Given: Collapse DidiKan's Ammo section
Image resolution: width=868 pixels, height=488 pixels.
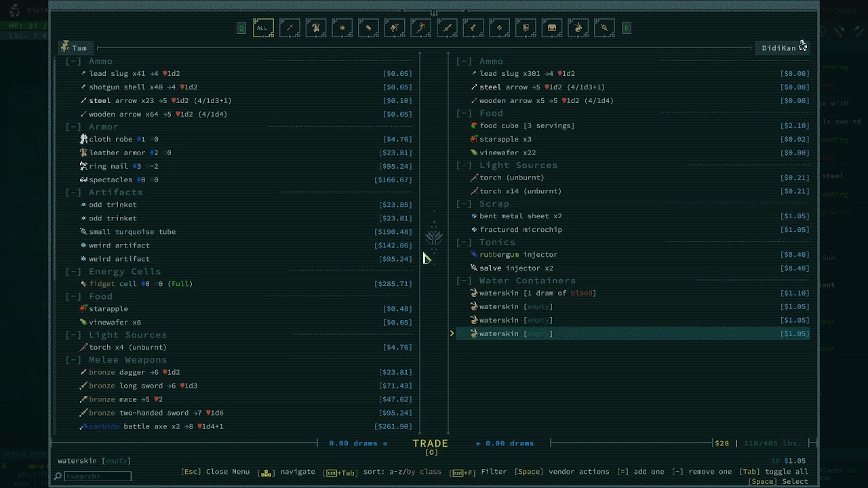Looking at the screenshot, I should [x=464, y=61].
